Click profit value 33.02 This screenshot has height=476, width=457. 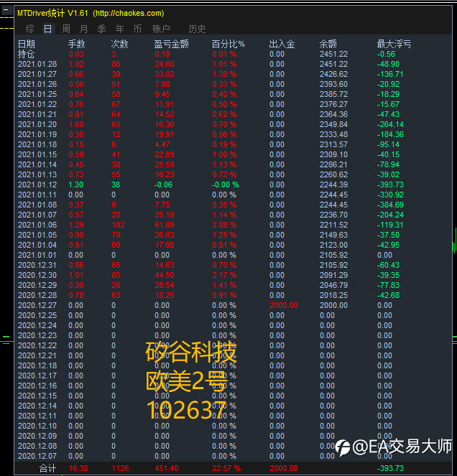165,74
